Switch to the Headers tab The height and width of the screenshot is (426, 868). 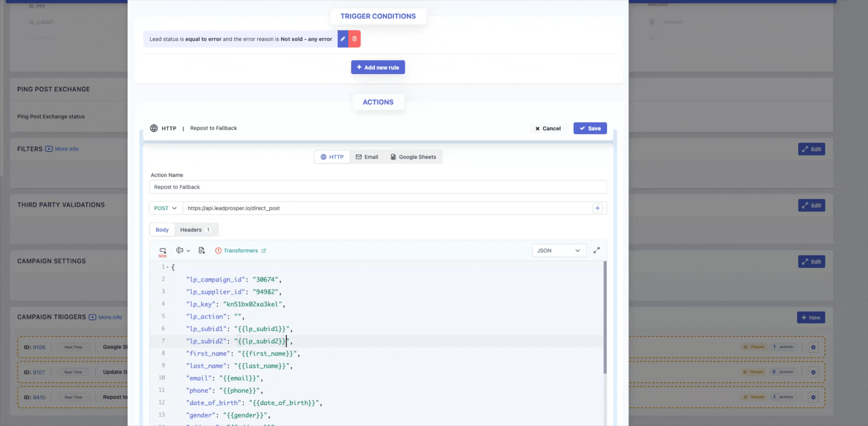(196, 230)
